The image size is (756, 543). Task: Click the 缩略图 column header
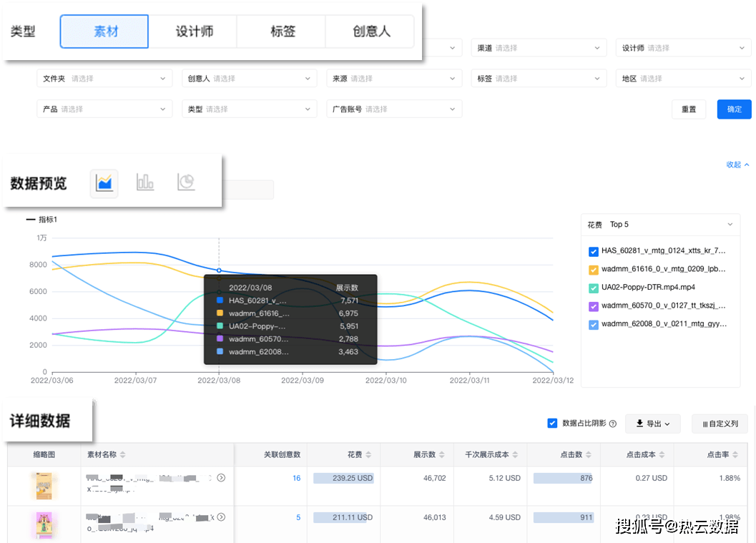pyautogui.click(x=44, y=454)
